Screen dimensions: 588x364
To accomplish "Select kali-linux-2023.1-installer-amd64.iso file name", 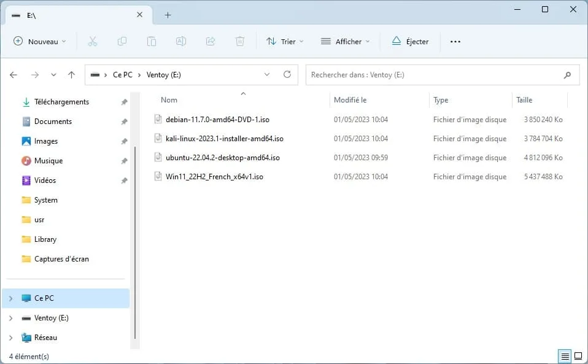I will click(x=225, y=139).
